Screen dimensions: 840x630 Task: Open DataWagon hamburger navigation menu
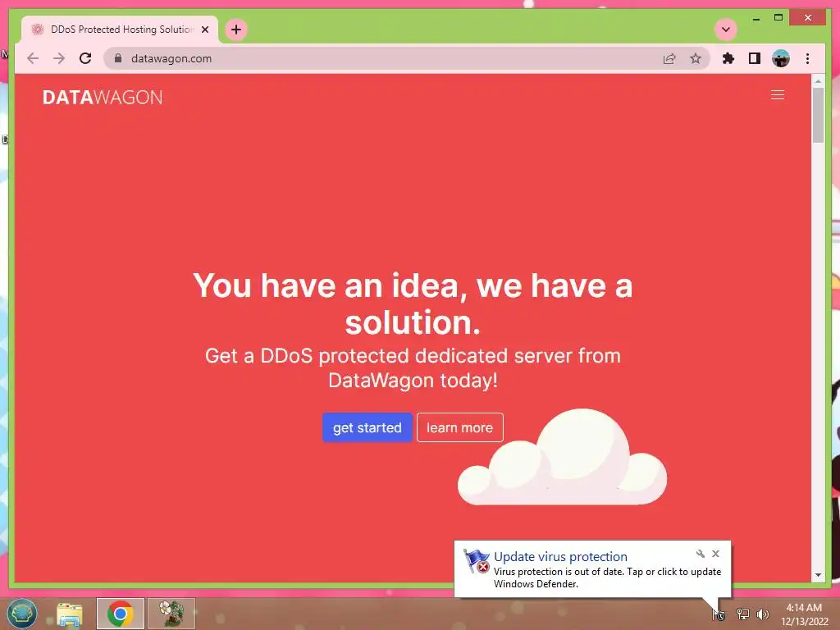[778, 95]
